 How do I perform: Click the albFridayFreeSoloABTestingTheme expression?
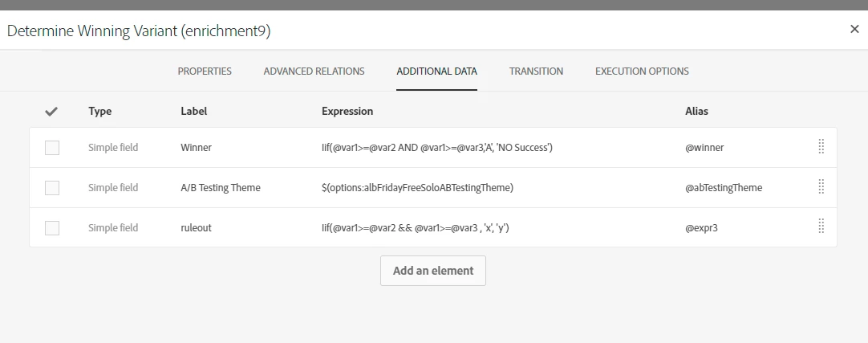tap(417, 187)
